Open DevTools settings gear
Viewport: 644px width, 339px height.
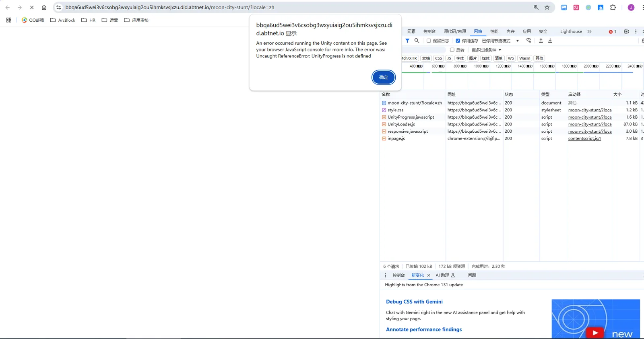click(626, 31)
